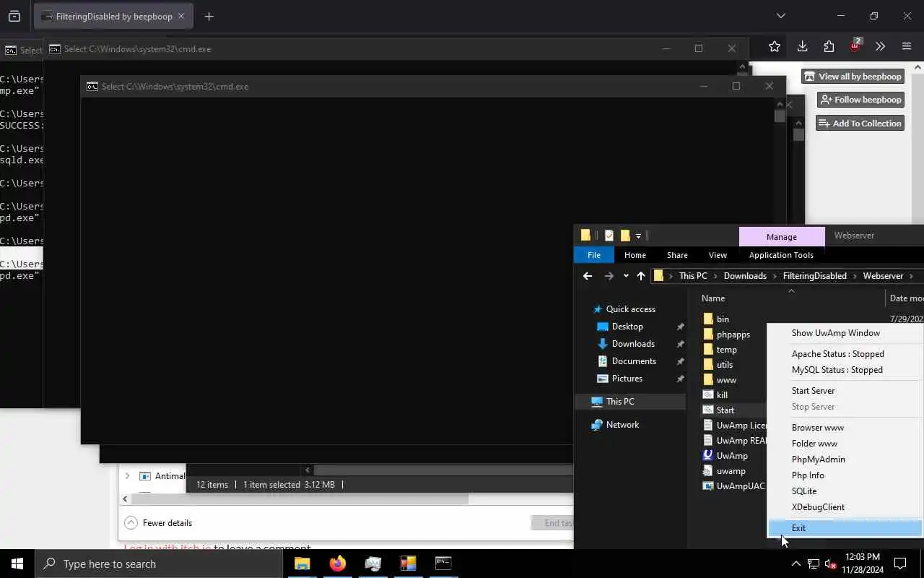Open Windows Start menu
The image size is (924, 578).
pos(17,564)
